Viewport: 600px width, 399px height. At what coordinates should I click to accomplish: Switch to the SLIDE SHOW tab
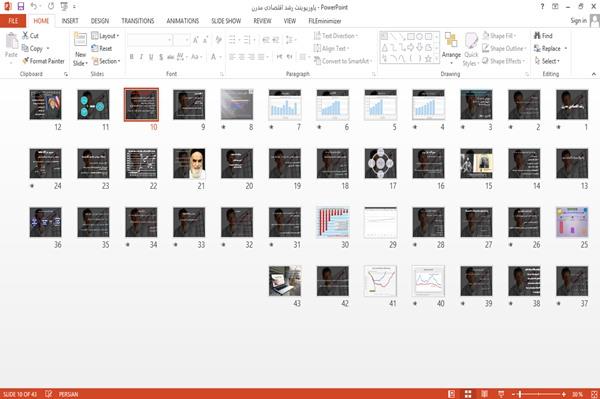pyautogui.click(x=226, y=21)
